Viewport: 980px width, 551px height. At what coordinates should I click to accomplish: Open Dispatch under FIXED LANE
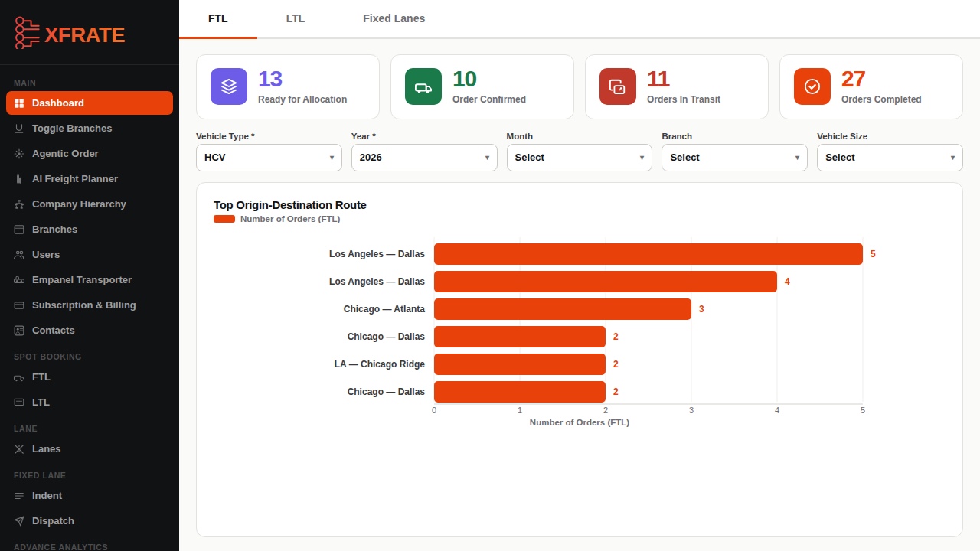click(54, 520)
